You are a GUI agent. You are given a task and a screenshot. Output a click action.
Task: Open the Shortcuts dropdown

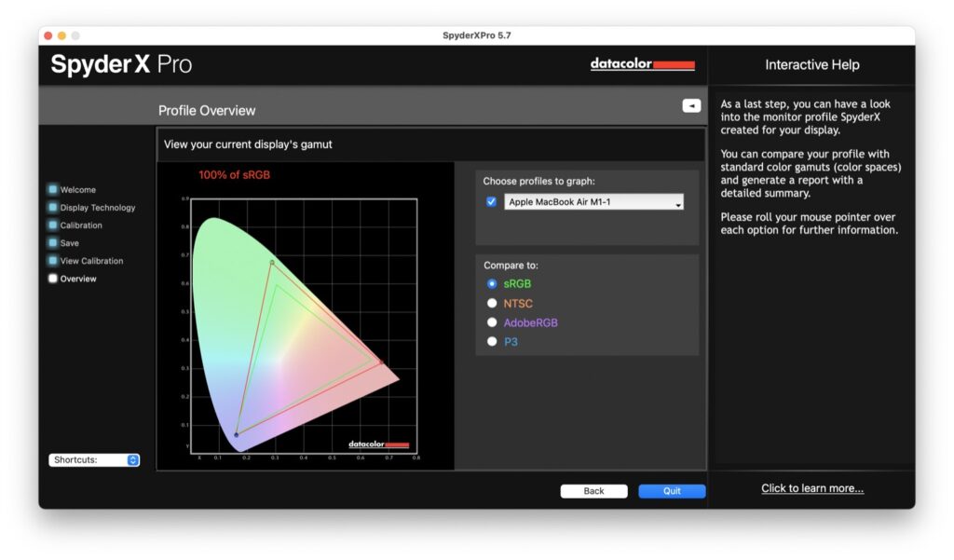click(93, 459)
